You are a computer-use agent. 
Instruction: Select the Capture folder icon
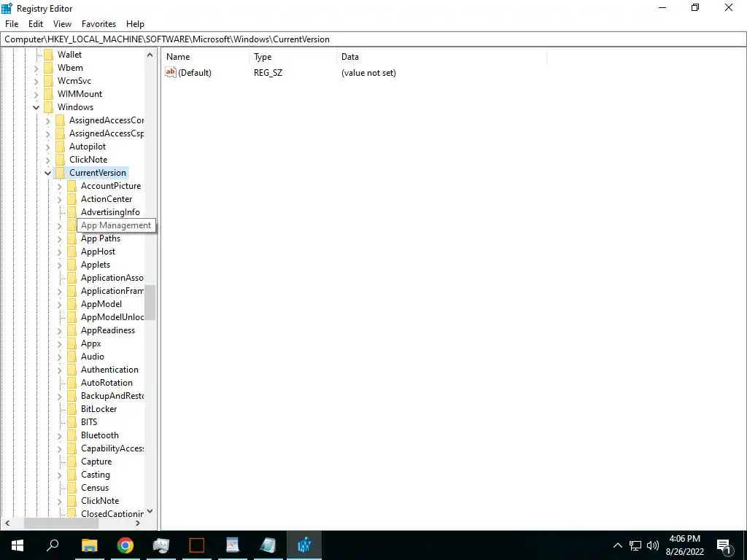72,462
